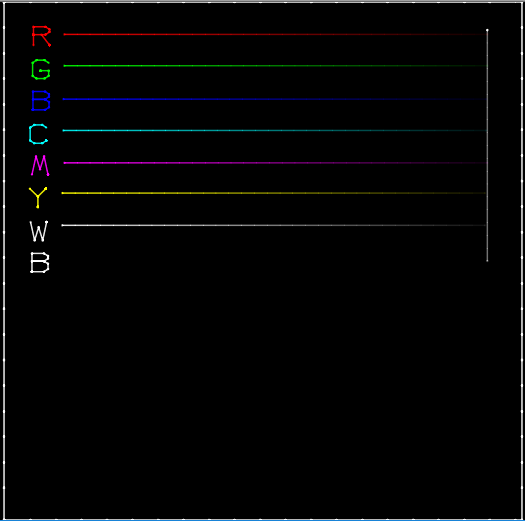
Task: Select the green gradient line
Action: pos(275,66)
